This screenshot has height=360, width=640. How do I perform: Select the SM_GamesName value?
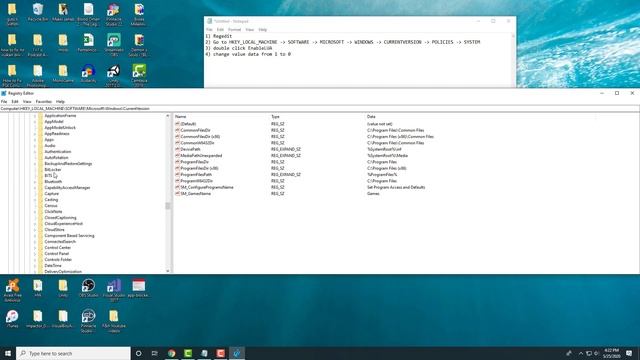[196, 193]
